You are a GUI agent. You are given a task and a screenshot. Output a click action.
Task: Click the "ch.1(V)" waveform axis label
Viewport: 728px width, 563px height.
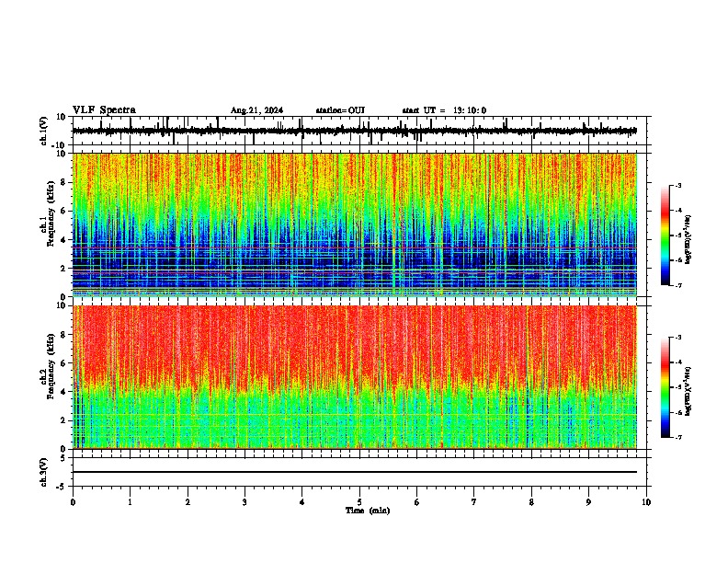(44, 131)
